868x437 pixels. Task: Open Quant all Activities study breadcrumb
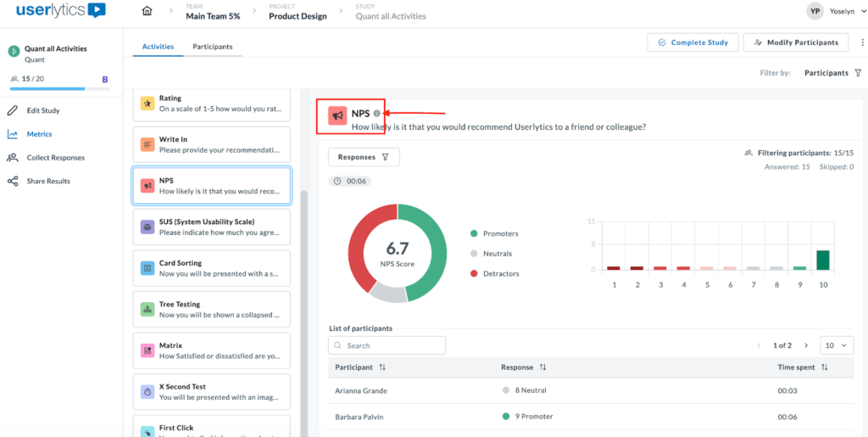pos(391,16)
